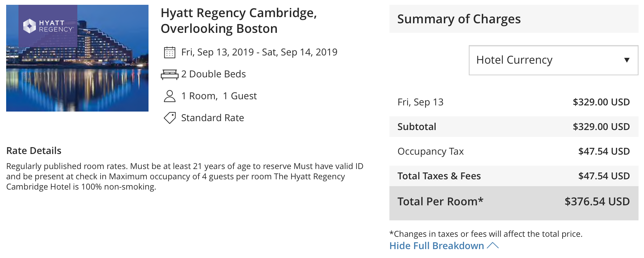
Task: Click the Rate Details heading
Action: click(x=34, y=151)
